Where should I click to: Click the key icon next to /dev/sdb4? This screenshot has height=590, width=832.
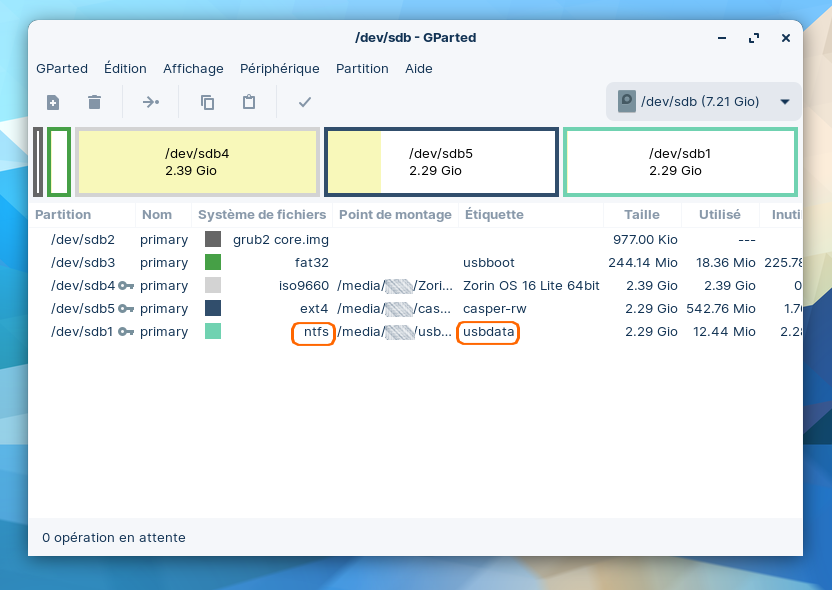[x=126, y=286]
